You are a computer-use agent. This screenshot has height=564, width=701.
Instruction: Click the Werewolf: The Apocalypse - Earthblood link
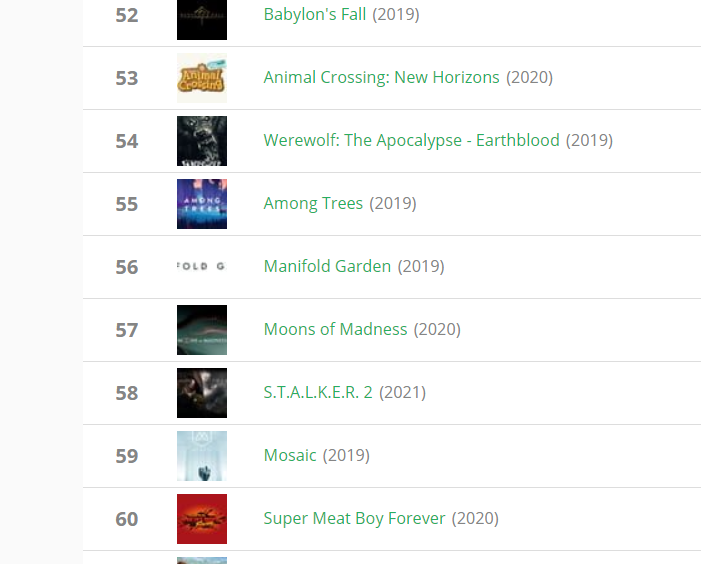[411, 140]
